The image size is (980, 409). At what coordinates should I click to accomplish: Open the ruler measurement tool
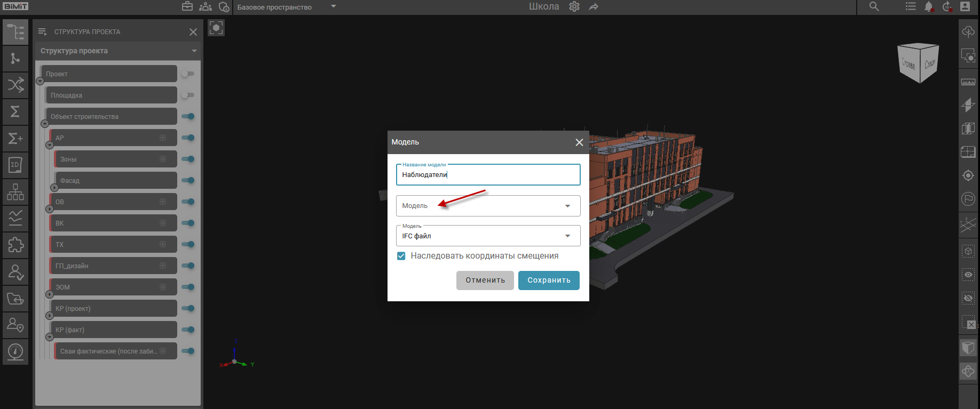968,82
